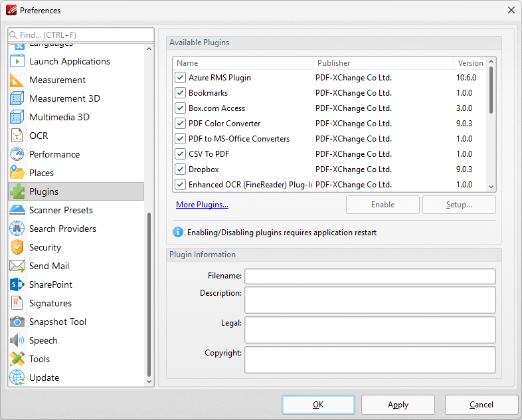Click the Measurement 3D cube icon
The width and height of the screenshot is (522, 420).
pos(17,98)
